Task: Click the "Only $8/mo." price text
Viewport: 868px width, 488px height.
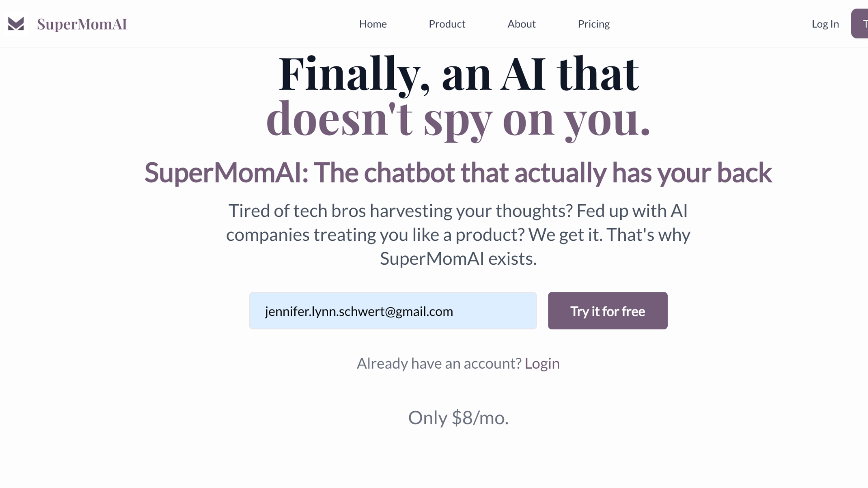Action: click(458, 418)
